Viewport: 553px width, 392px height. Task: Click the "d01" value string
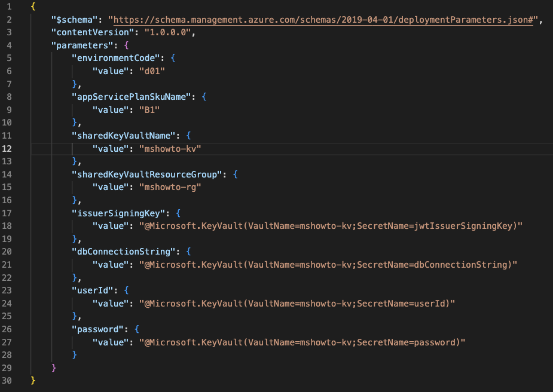click(x=152, y=71)
